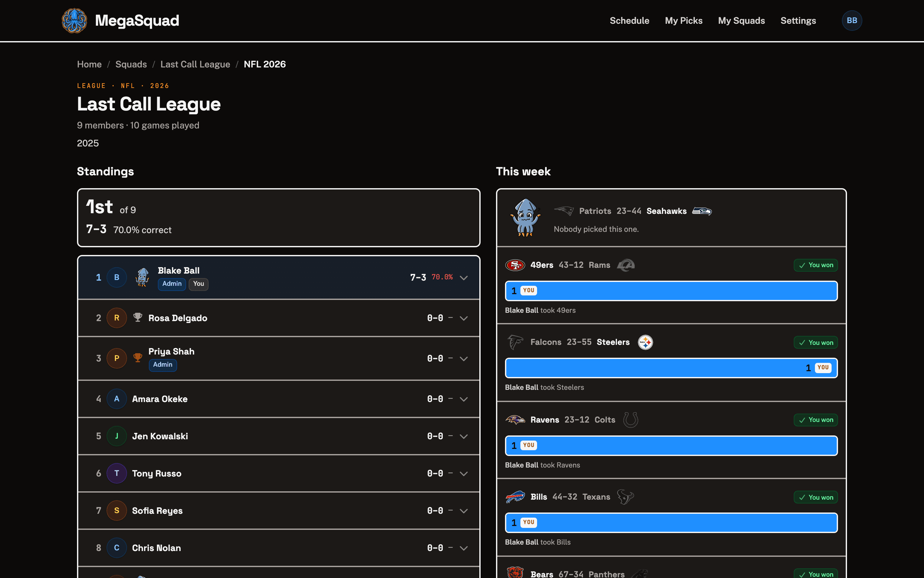Click the 1st of 9 summary card

279,217
